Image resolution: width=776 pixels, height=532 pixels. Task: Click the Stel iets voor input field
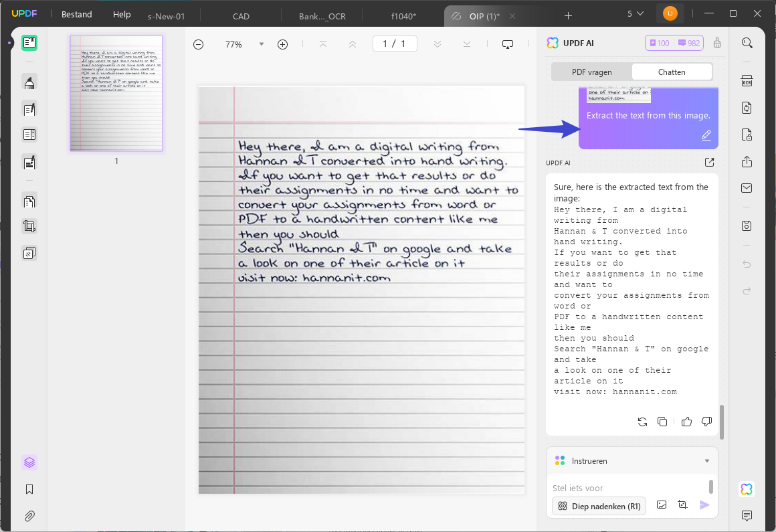(x=629, y=488)
